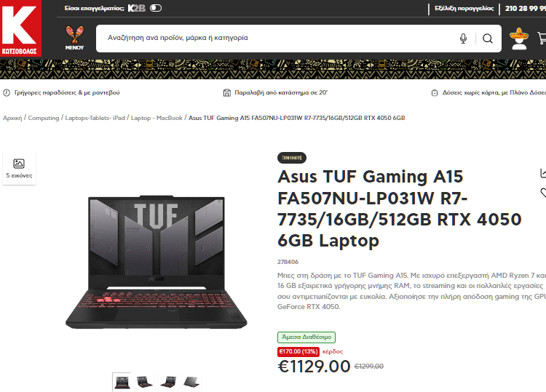Open the Computing breadcrumb category
546x392 pixels.
pyautogui.click(x=44, y=118)
